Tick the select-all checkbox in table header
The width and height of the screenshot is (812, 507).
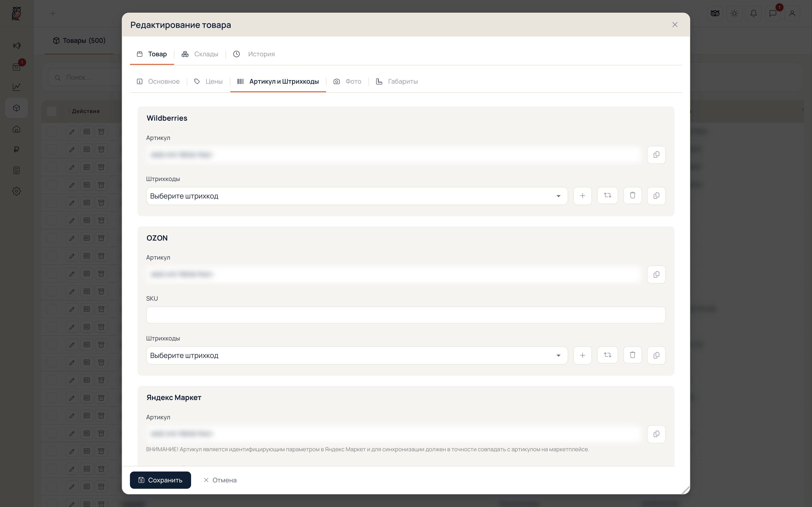point(51,111)
